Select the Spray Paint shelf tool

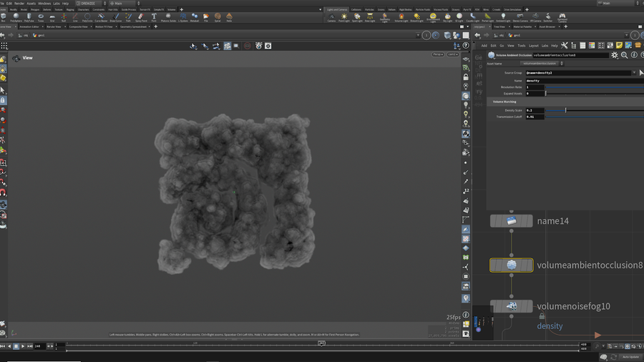pos(141,17)
